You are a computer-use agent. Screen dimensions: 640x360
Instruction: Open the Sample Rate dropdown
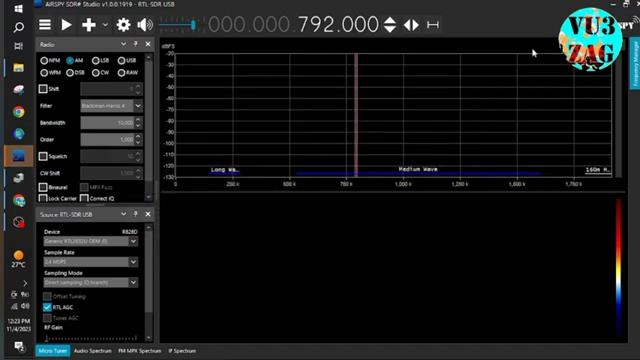[91, 262]
